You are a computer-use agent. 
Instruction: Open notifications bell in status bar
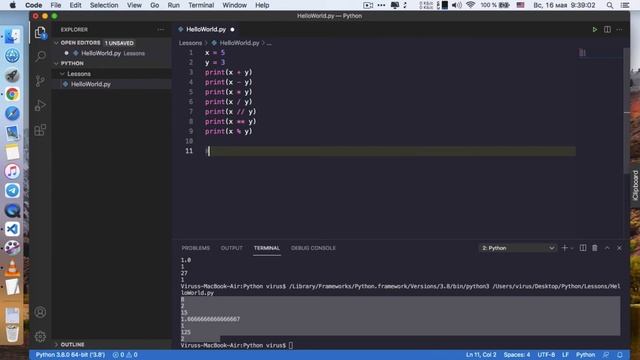point(620,355)
